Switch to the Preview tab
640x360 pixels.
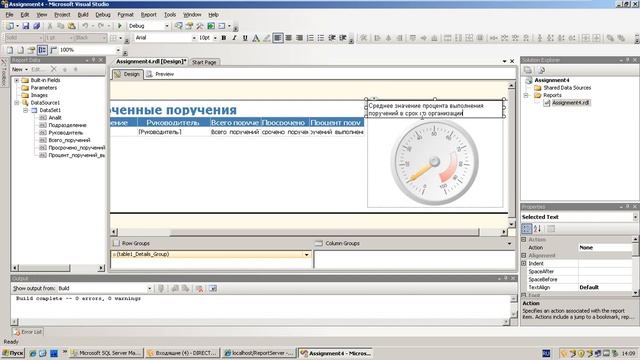click(x=160, y=74)
